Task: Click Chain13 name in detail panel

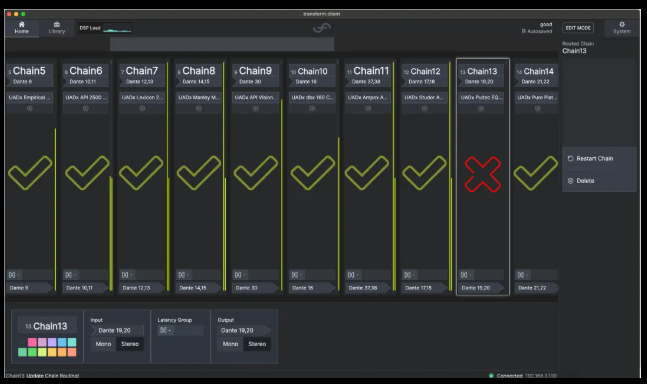Action: click(47, 326)
